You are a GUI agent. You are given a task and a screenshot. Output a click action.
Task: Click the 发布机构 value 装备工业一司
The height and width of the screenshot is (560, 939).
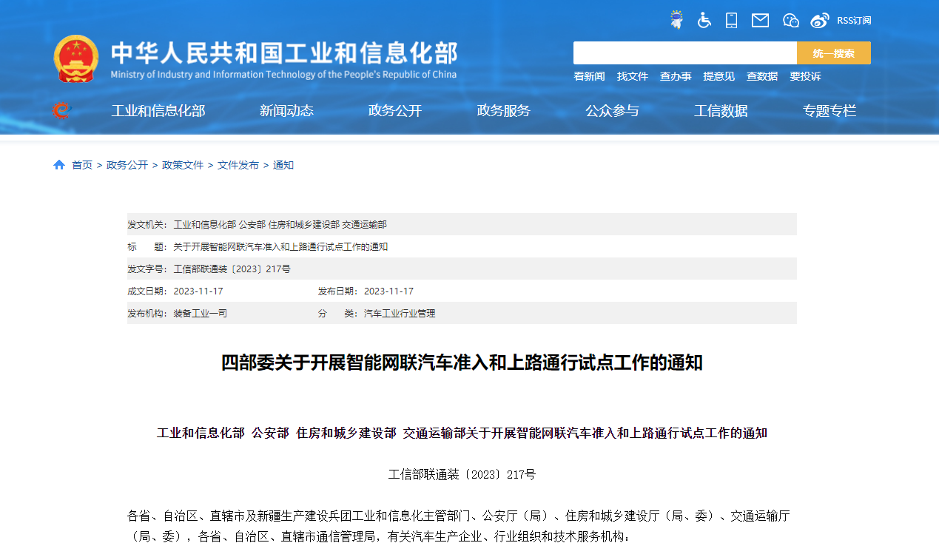tap(201, 313)
